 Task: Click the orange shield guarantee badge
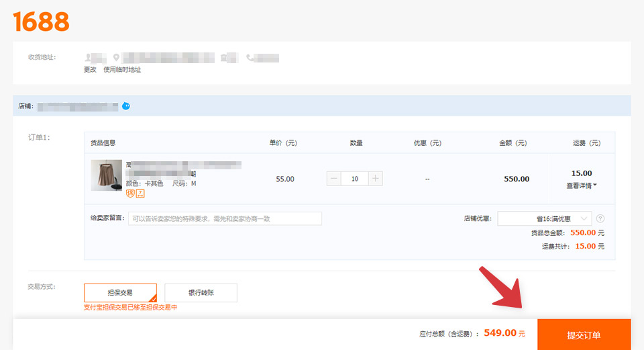coord(130,193)
